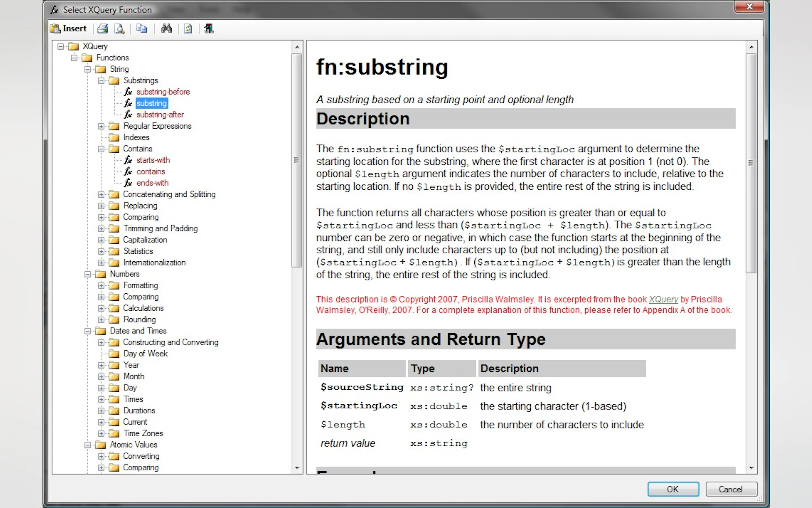
Task: Select the ends-with function item
Action: [x=152, y=183]
